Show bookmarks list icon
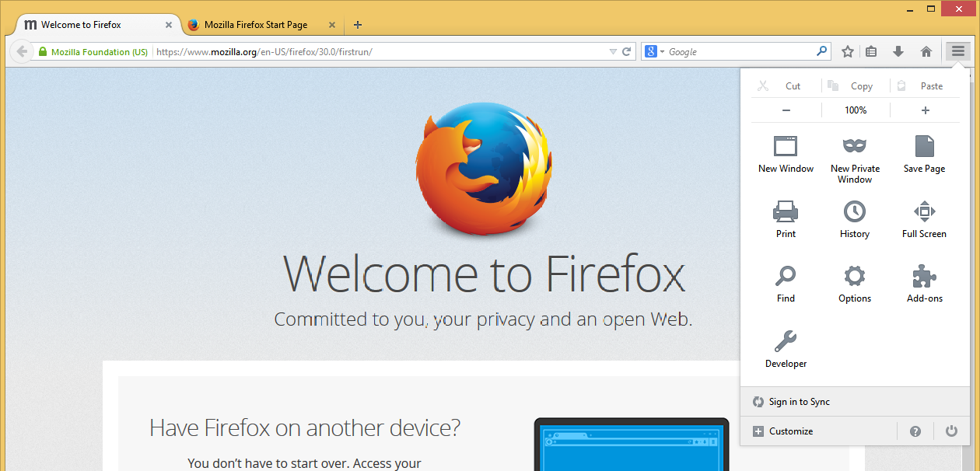Image resolution: width=980 pixels, height=471 pixels. [x=871, y=51]
